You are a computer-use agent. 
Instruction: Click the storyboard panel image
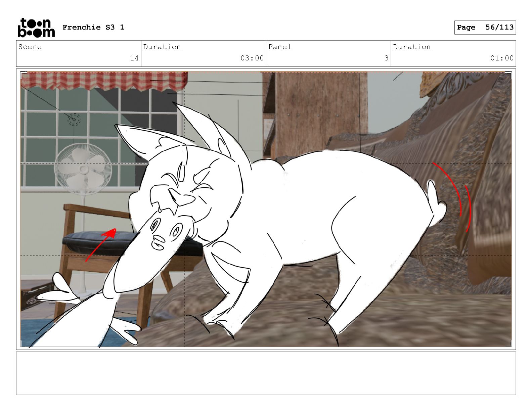266,209
